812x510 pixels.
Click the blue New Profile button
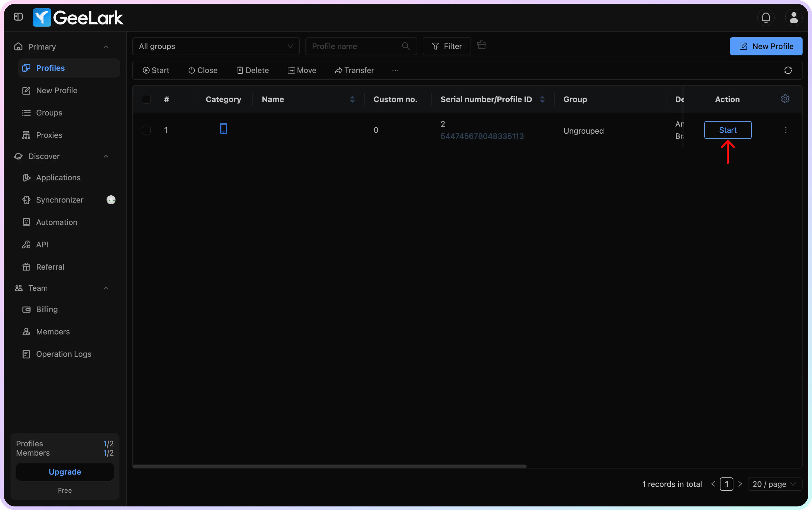pyautogui.click(x=766, y=47)
